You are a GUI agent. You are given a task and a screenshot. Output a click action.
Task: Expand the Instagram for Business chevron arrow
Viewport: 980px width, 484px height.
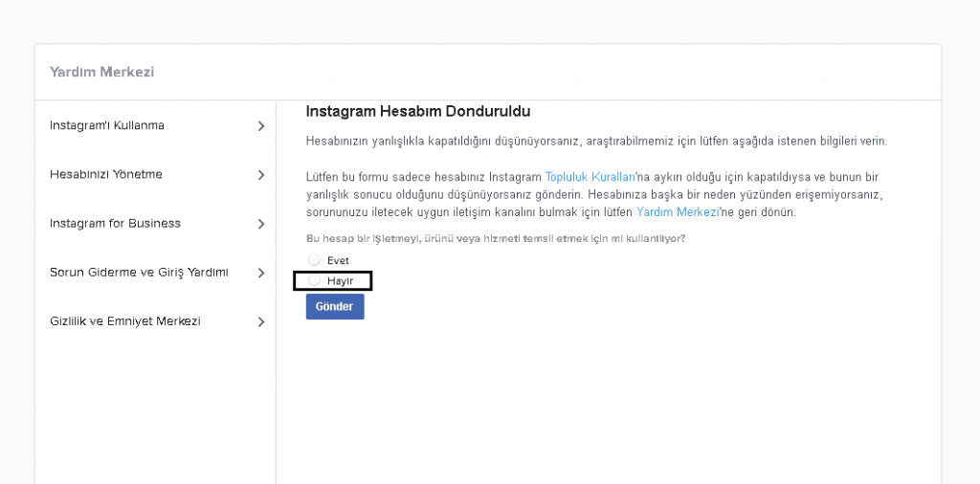tap(261, 224)
